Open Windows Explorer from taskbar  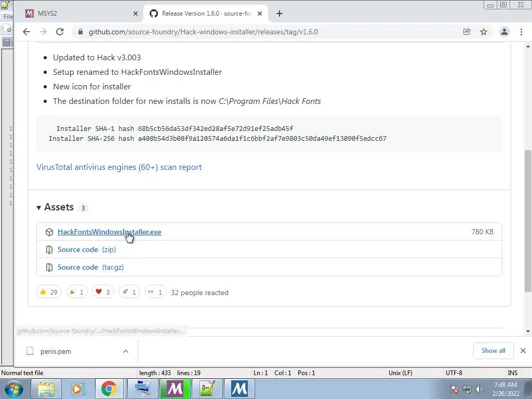[x=46, y=389]
